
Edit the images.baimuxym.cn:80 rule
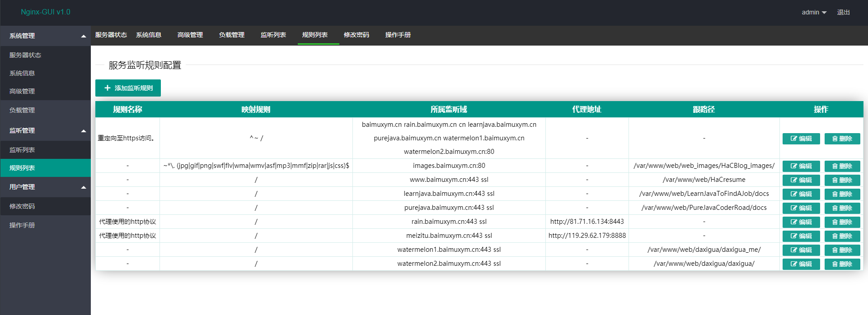[801, 166]
